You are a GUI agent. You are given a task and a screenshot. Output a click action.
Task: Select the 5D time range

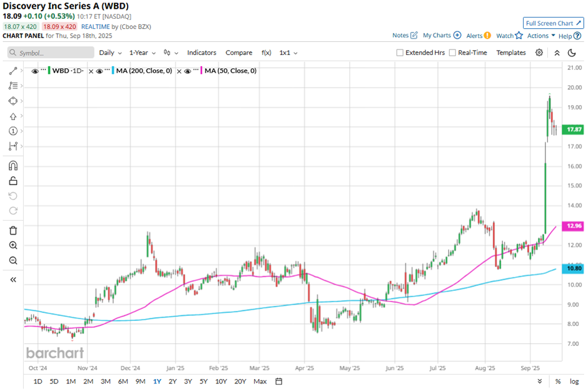point(54,381)
